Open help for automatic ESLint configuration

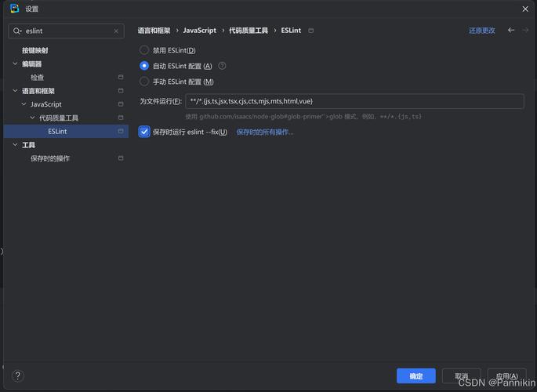(x=222, y=66)
